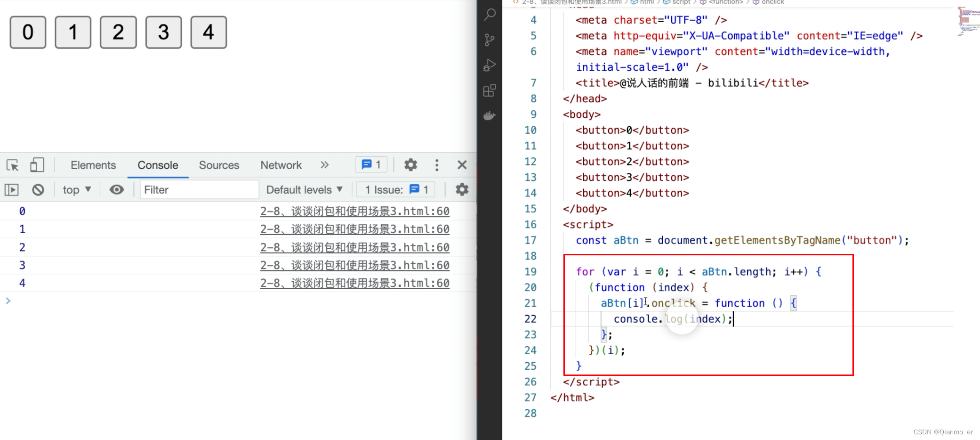Open source link for console output 0
Viewport: 980px width, 440px height.
(355, 211)
